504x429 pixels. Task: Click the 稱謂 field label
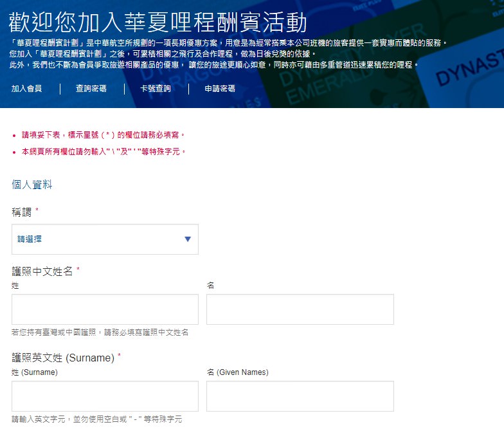[22, 212]
